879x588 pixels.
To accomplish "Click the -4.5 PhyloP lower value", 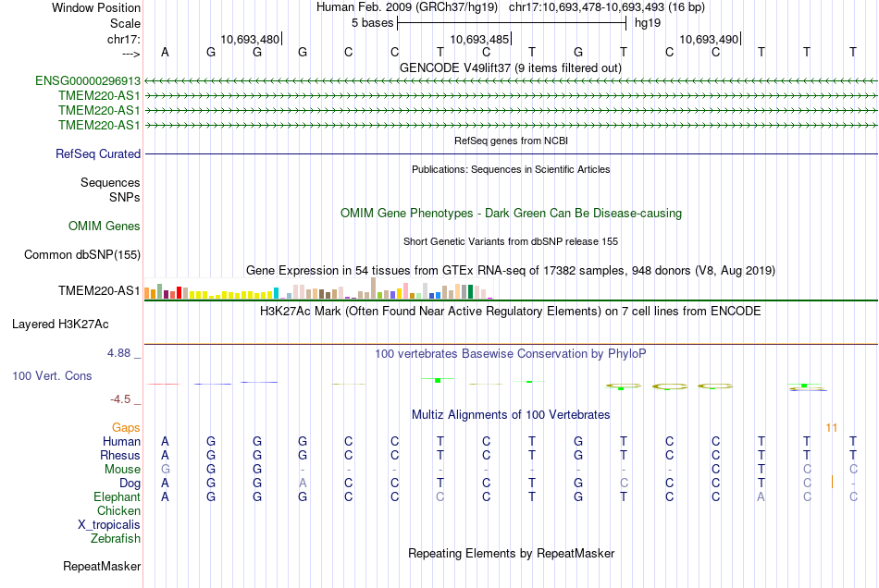I will tap(120, 399).
